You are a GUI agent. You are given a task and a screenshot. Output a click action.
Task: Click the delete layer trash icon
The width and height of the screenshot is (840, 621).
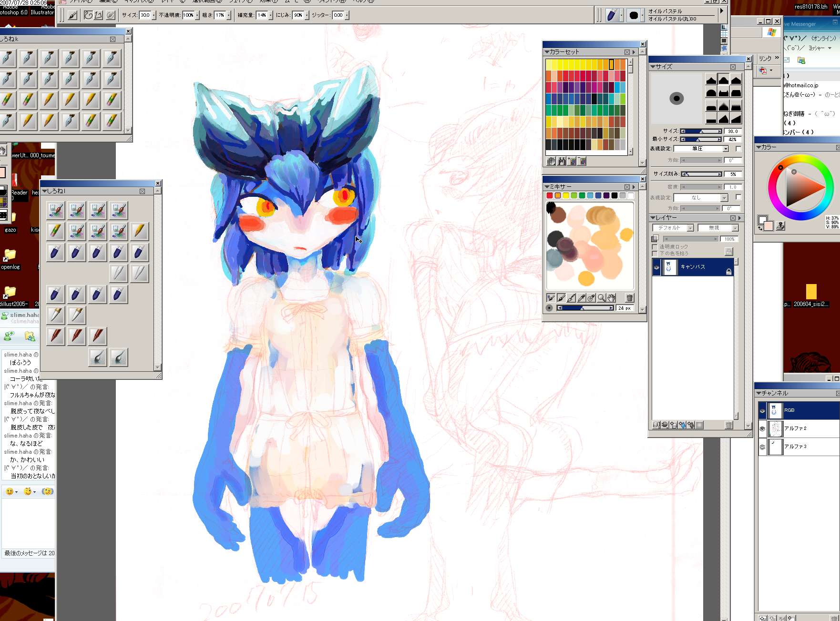pos(728,425)
